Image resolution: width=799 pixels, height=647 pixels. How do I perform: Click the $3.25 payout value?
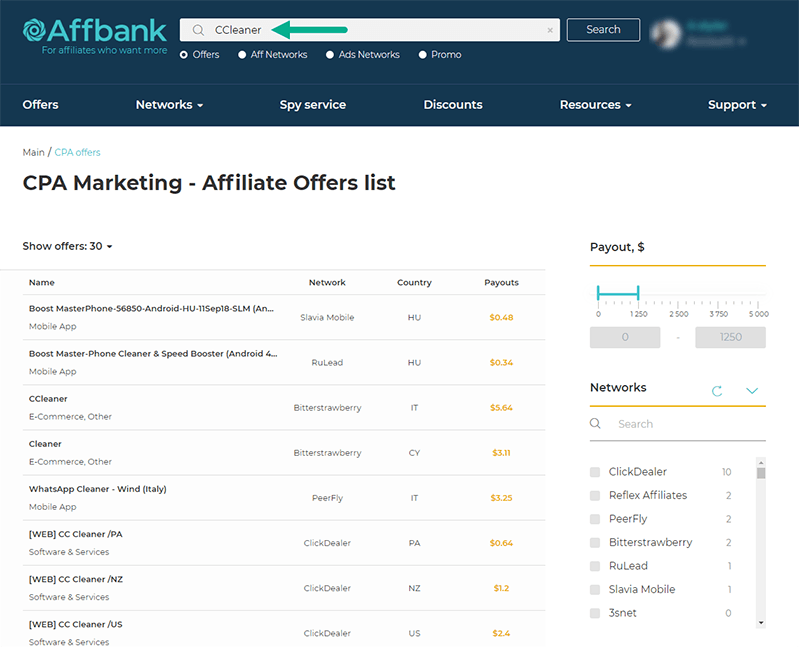click(x=501, y=498)
